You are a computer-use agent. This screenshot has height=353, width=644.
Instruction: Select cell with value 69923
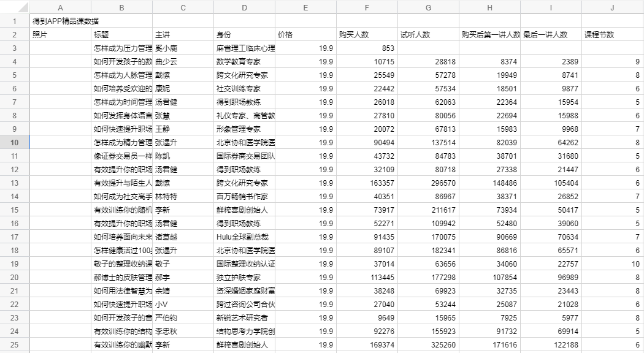428,291
